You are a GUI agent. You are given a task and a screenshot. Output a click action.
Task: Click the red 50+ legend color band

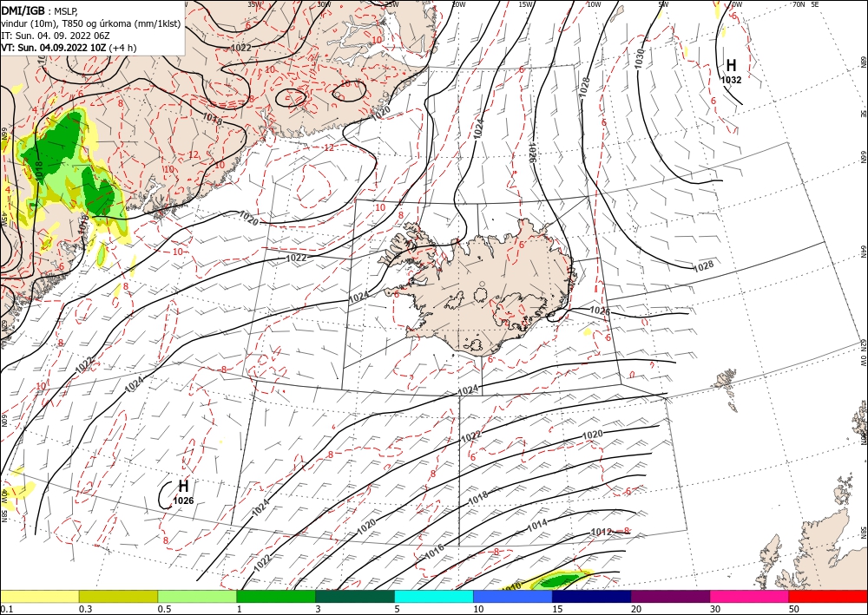(828, 596)
